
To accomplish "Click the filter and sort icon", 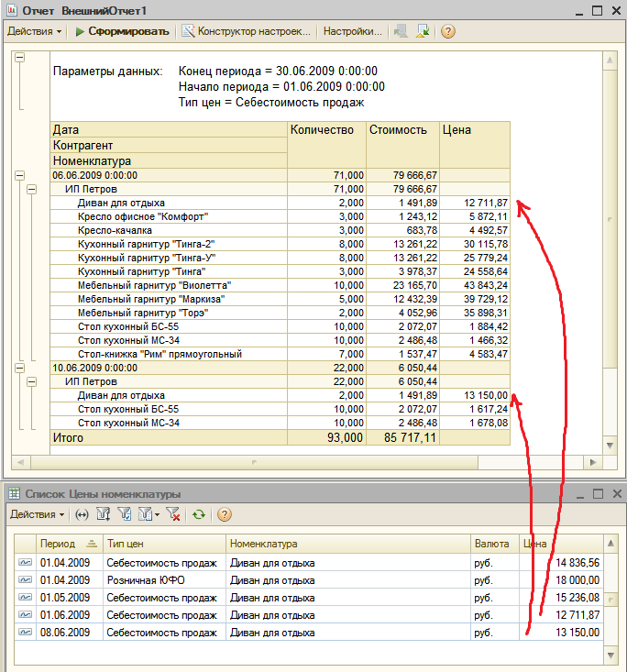I will [104, 514].
